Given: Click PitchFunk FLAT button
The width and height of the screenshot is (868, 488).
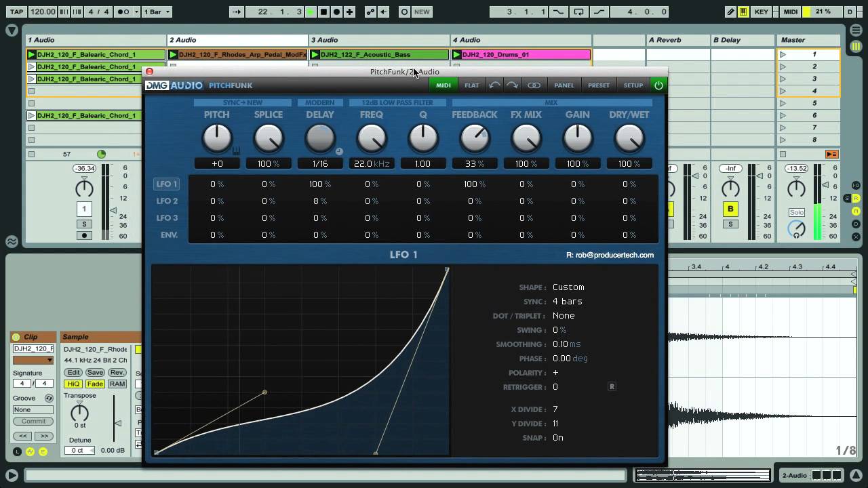Looking at the screenshot, I should tap(472, 85).
